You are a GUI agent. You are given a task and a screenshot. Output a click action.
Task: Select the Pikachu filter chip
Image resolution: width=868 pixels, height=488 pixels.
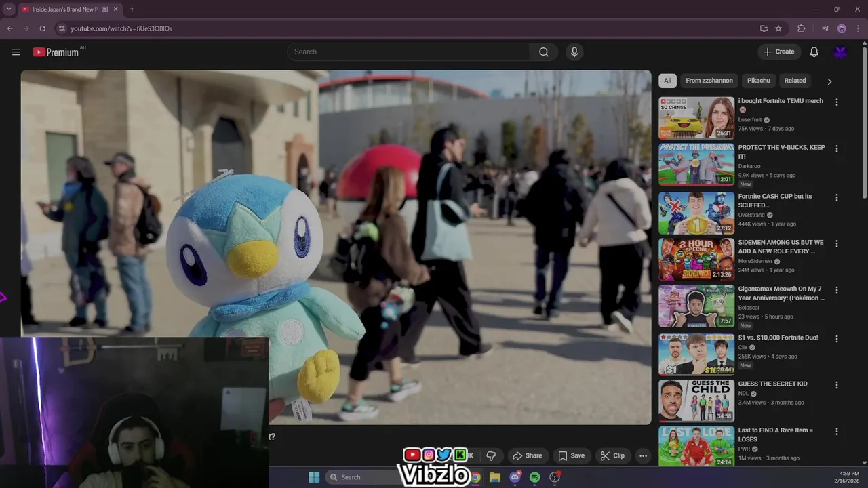tap(759, 81)
